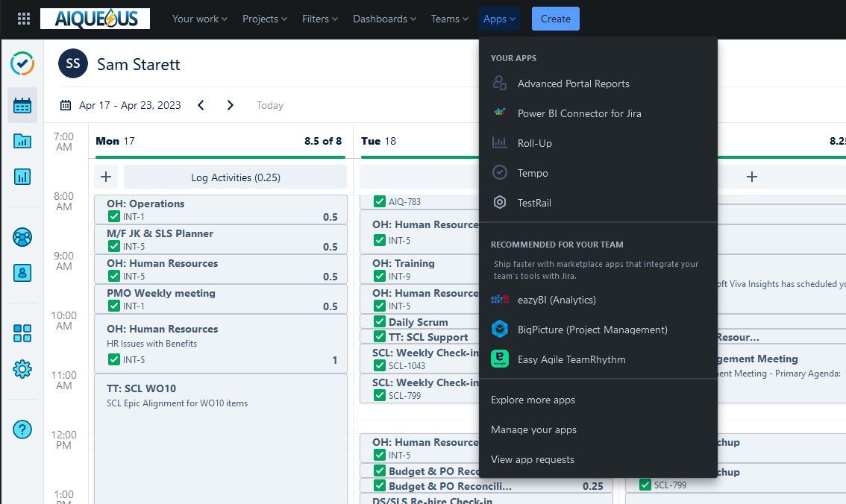Click the date picker calendar icon
Screen dimensions: 846x504
click(66, 105)
